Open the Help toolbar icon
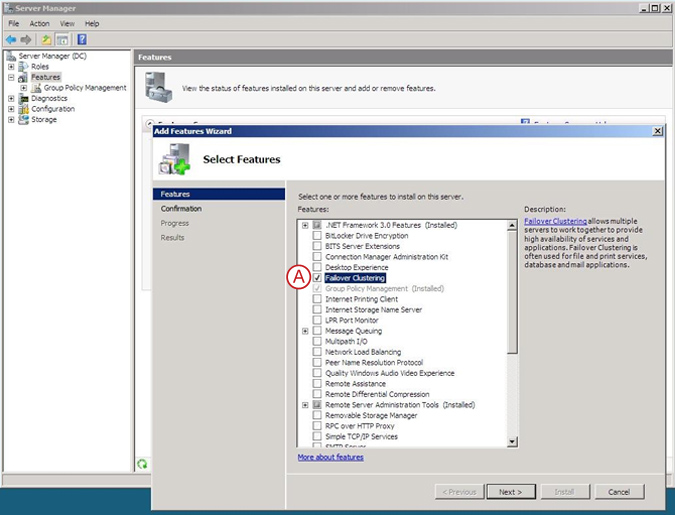The height and width of the screenshot is (515, 675). 82,40
